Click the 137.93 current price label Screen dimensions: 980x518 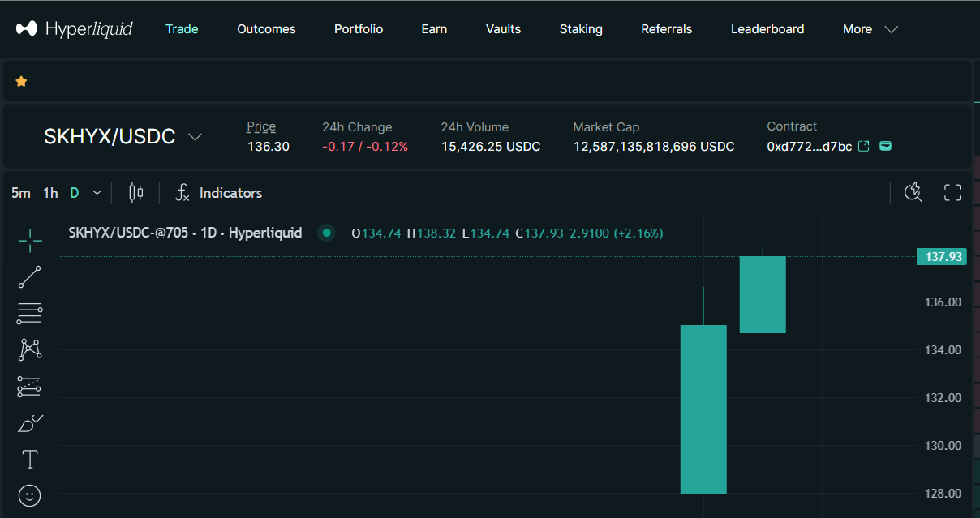tap(941, 257)
